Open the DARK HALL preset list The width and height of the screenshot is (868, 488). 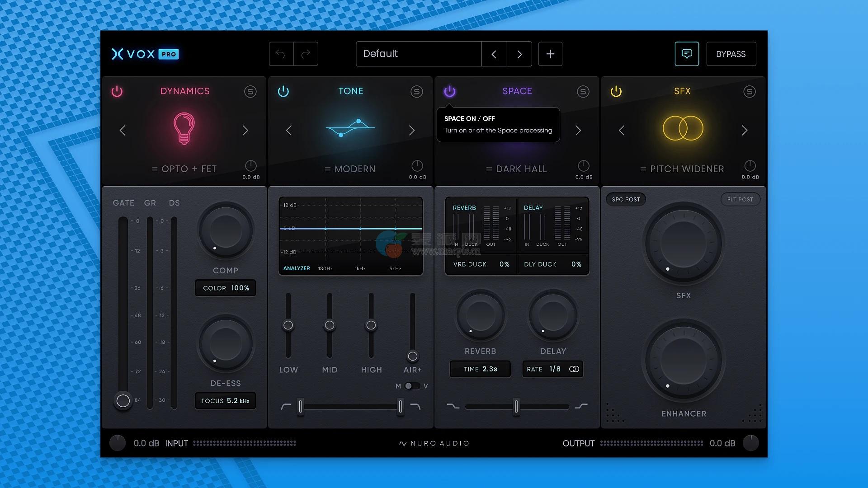[516, 169]
